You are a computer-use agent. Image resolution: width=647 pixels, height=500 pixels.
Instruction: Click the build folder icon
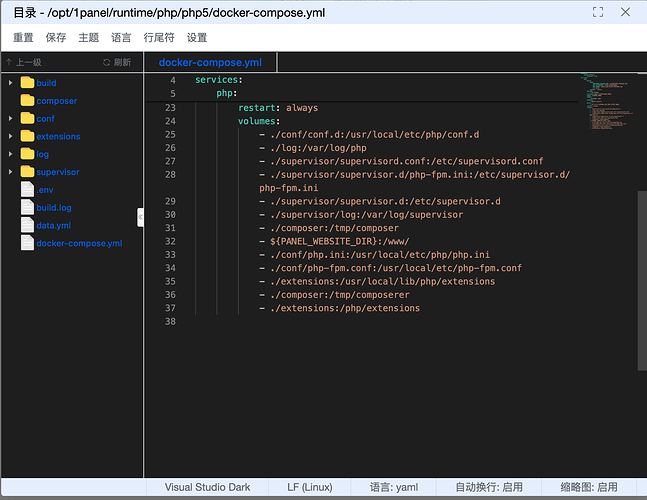27,83
